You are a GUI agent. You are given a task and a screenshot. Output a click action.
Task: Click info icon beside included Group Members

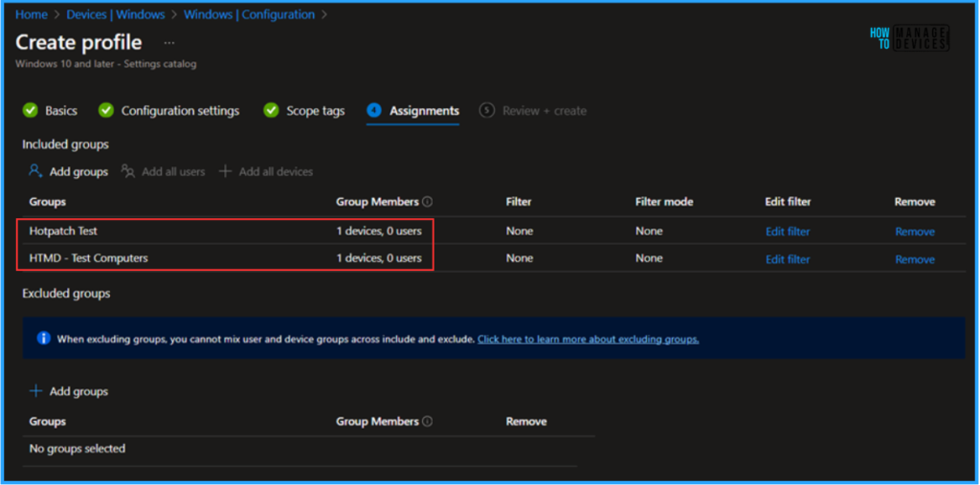point(428,202)
